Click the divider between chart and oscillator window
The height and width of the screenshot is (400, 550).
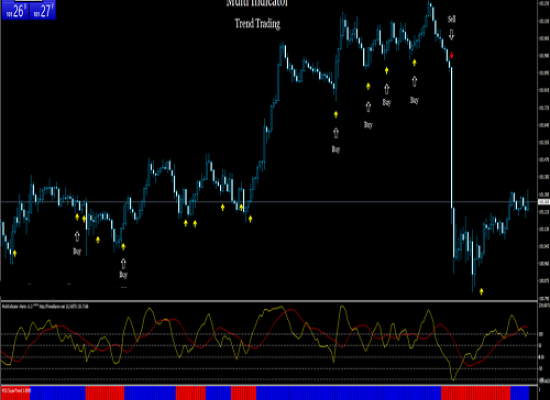(x=269, y=301)
